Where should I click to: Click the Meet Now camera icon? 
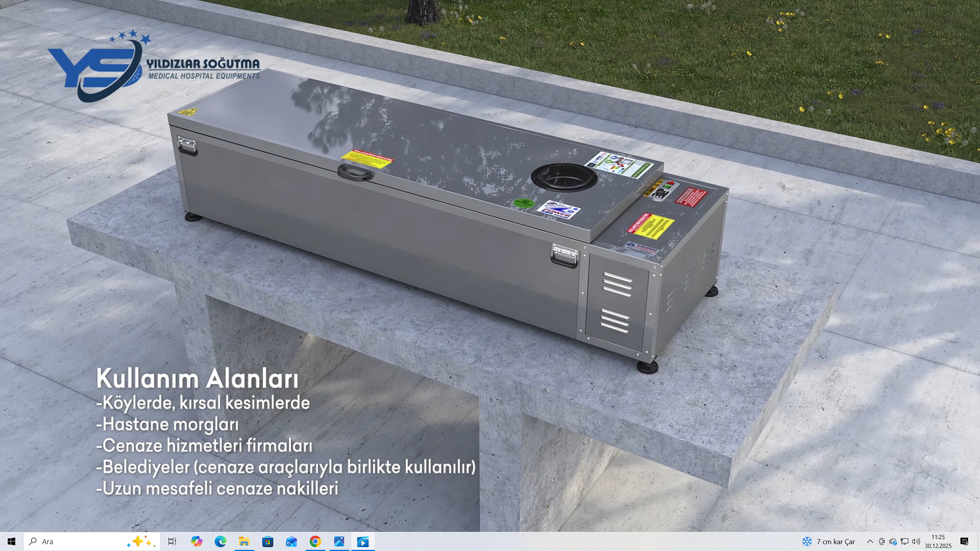pyautogui.click(x=881, y=541)
